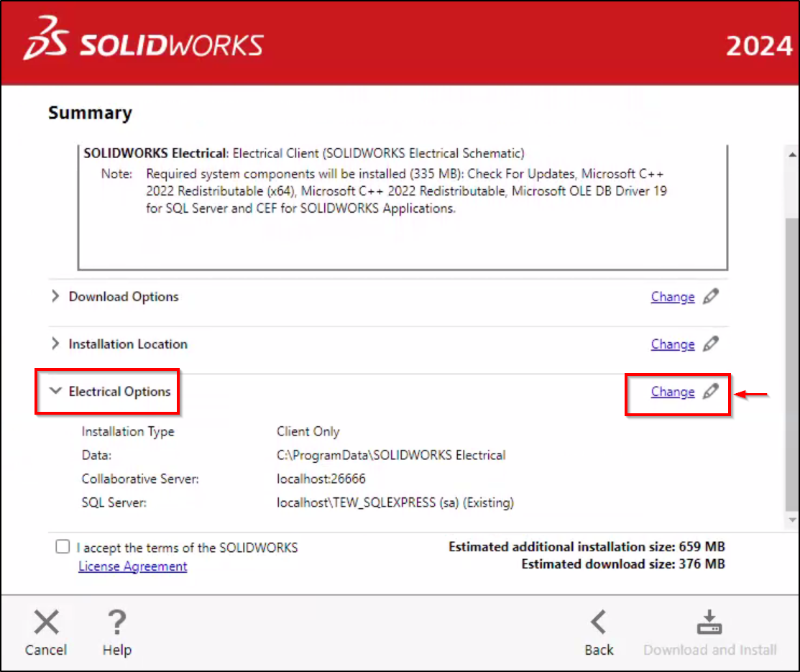Open Help via the question mark icon

[x=117, y=622]
